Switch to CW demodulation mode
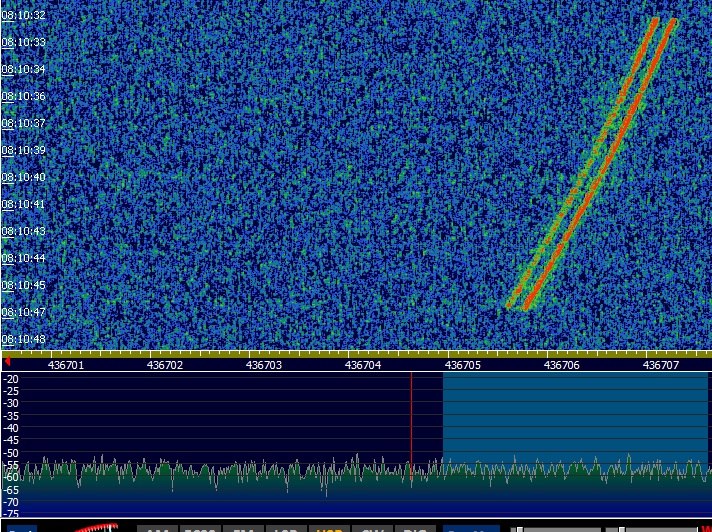 (x=372, y=529)
